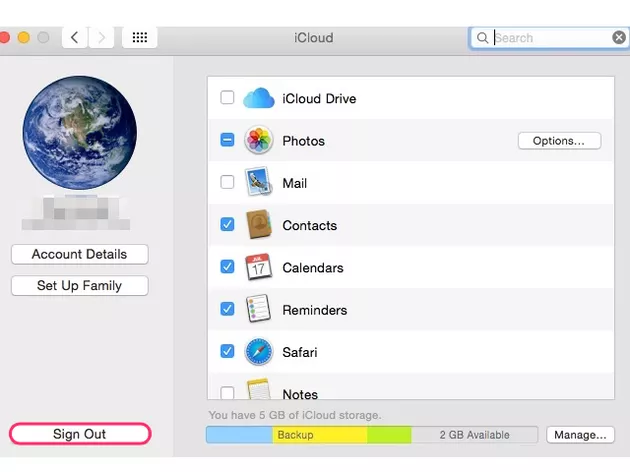Click the Safari compass icon

(259, 352)
